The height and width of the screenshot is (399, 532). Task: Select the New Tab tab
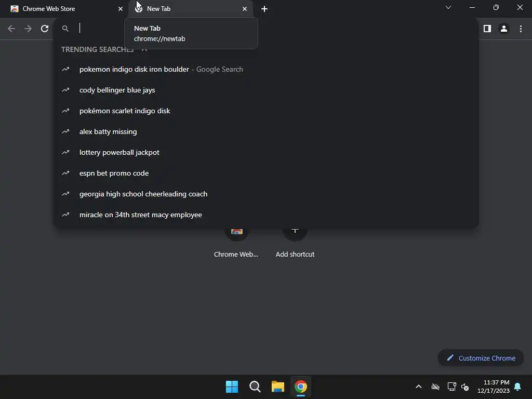(x=190, y=9)
